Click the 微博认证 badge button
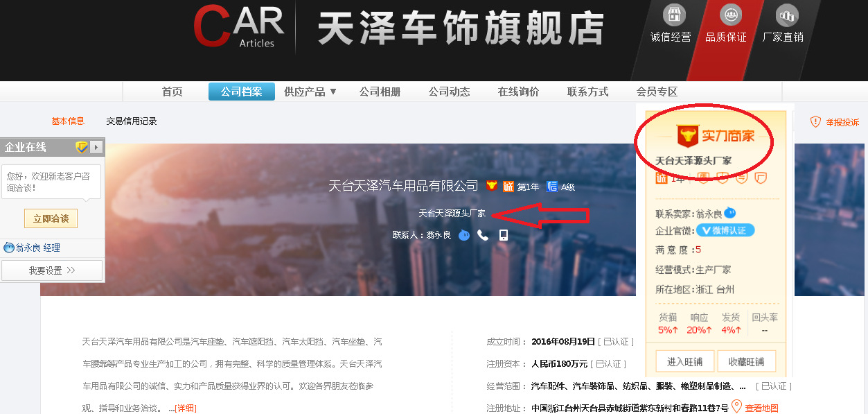Image resolution: width=868 pixels, height=414 pixels. pos(725,230)
